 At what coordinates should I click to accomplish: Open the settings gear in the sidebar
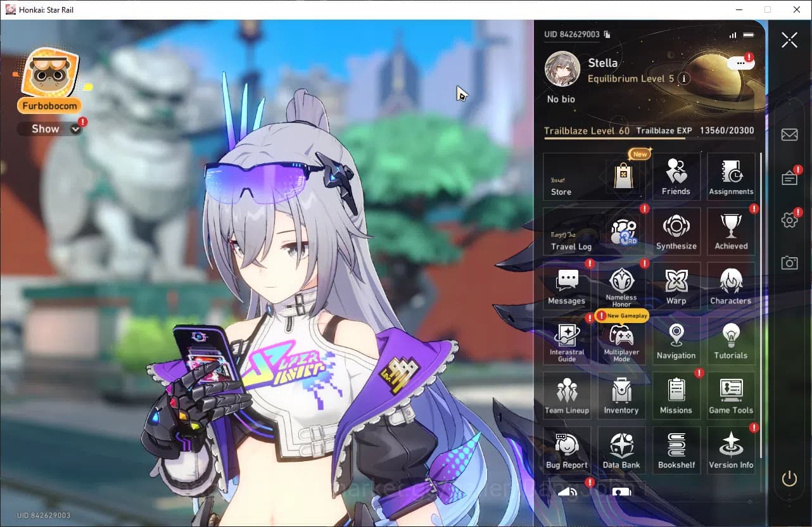[x=789, y=220]
